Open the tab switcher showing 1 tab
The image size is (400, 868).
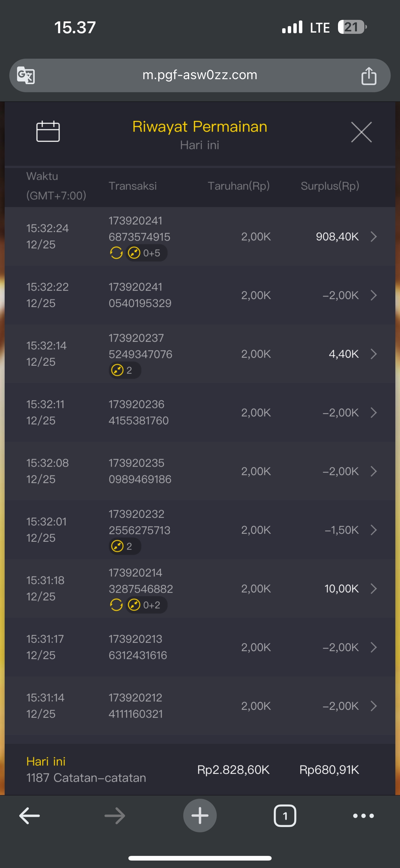285,816
